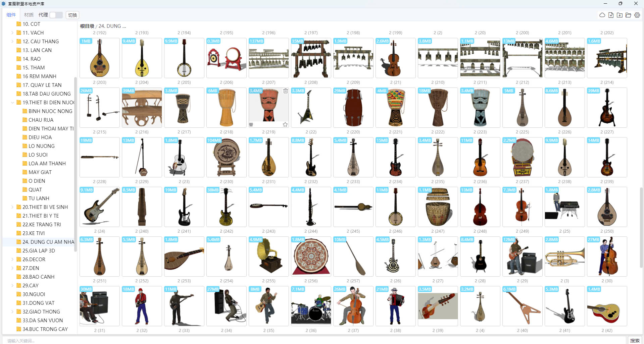Expand the 12. CAU THANG folder
This screenshot has height=344, width=644.
coord(12,42)
